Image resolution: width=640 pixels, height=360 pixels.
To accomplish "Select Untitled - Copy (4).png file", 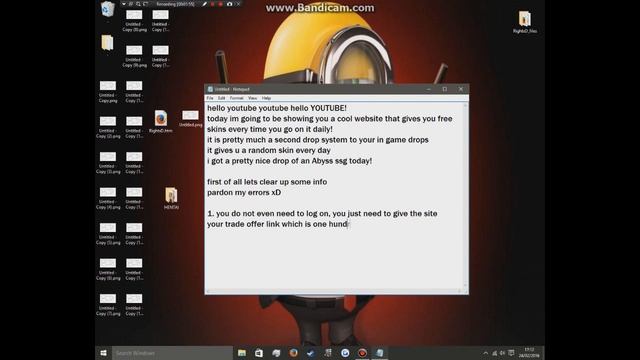I will tap(108, 198).
